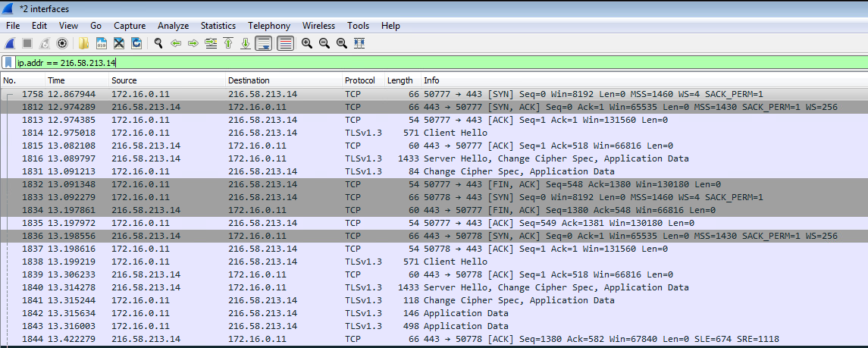The image size is (868, 348).
Task: Open display filter bookmark menu
Action: coord(8,62)
